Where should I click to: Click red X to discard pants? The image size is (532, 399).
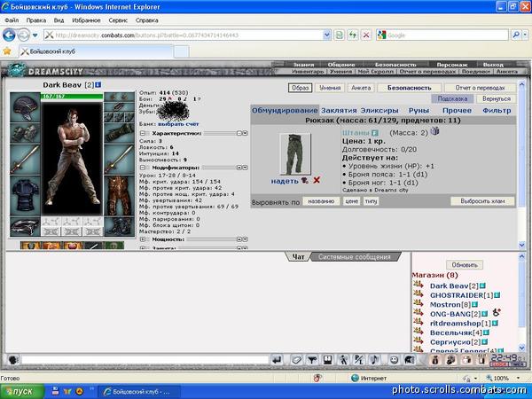pyautogui.click(x=317, y=180)
